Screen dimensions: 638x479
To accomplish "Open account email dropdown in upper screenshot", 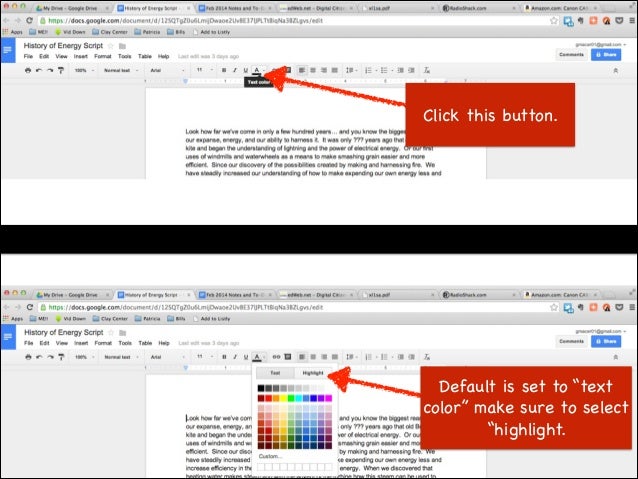I will [601, 44].
